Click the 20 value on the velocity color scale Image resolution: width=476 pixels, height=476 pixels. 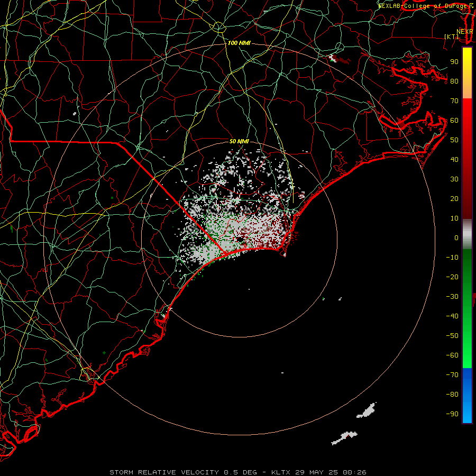point(454,199)
